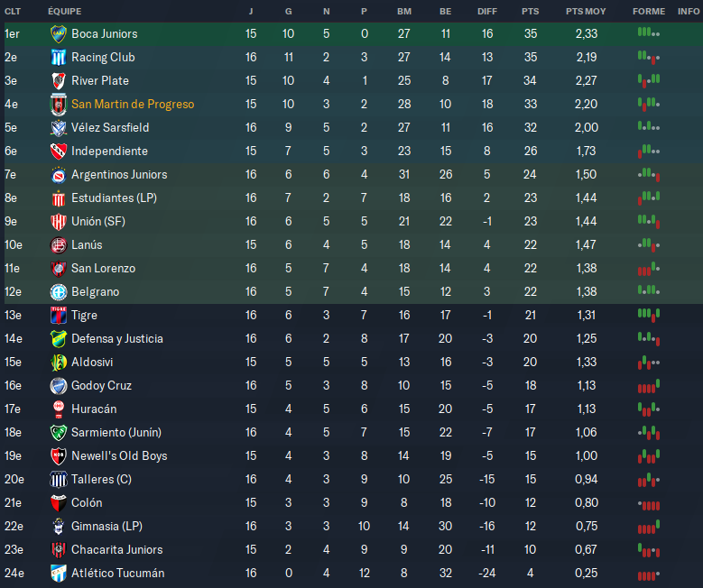
Task: Click the Talleres (C) striped badge
Action: [x=59, y=479]
